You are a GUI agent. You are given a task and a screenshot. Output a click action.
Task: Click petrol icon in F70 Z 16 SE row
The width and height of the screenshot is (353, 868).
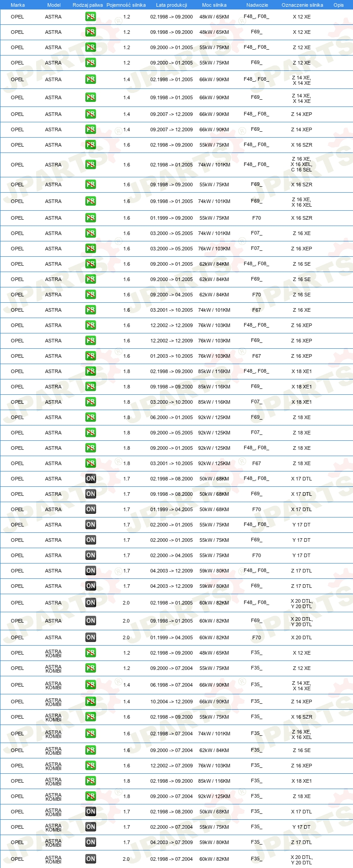click(90, 295)
